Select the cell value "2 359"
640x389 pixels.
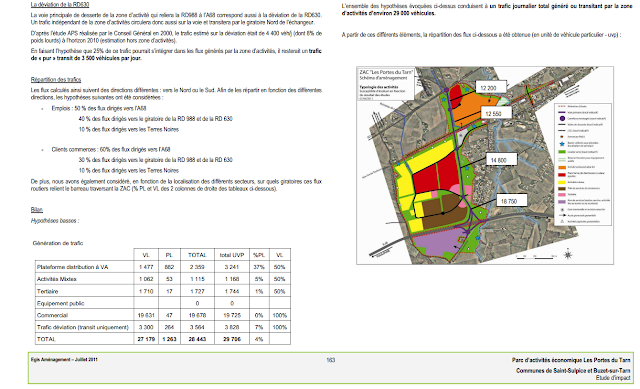[197, 267]
